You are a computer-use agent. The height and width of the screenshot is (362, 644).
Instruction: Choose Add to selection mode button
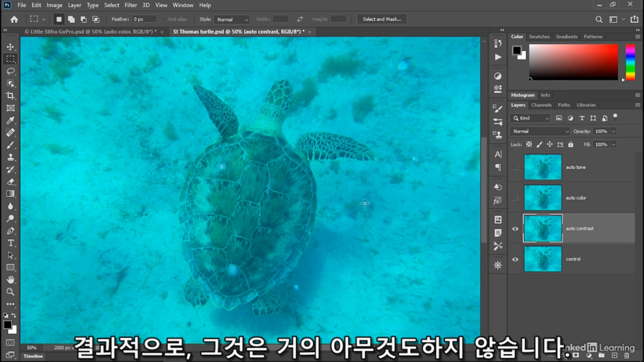pyautogui.click(x=71, y=19)
